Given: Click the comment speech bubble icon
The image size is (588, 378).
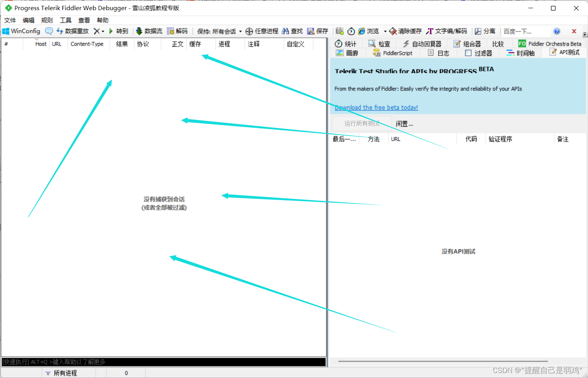Looking at the screenshot, I should (49, 31).
